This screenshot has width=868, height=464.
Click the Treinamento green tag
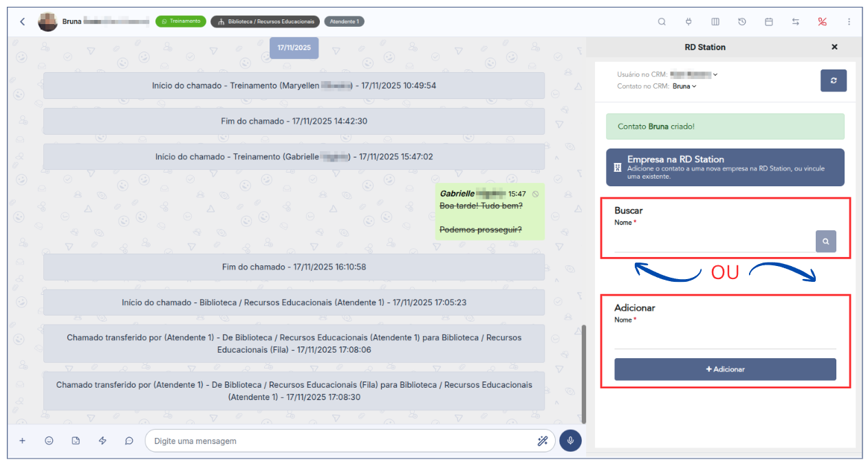[181, 21]
